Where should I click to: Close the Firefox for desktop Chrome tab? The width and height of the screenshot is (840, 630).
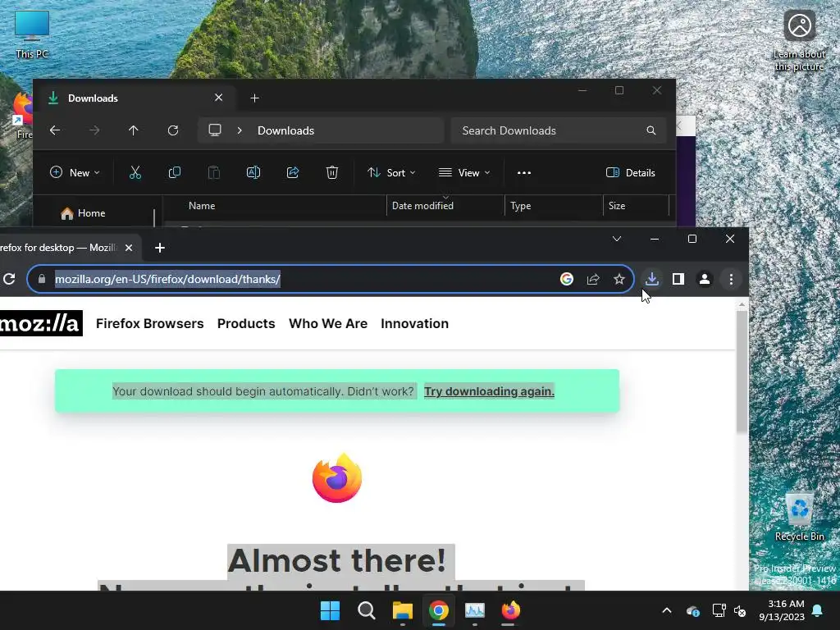coord(129,248)
